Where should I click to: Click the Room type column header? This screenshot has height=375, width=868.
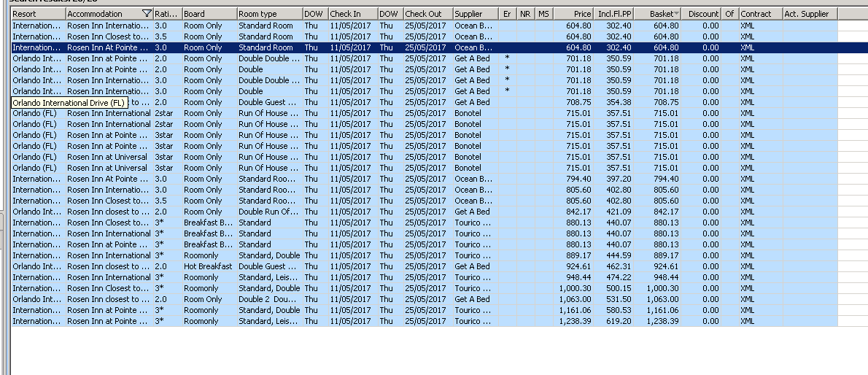point(270,14)
